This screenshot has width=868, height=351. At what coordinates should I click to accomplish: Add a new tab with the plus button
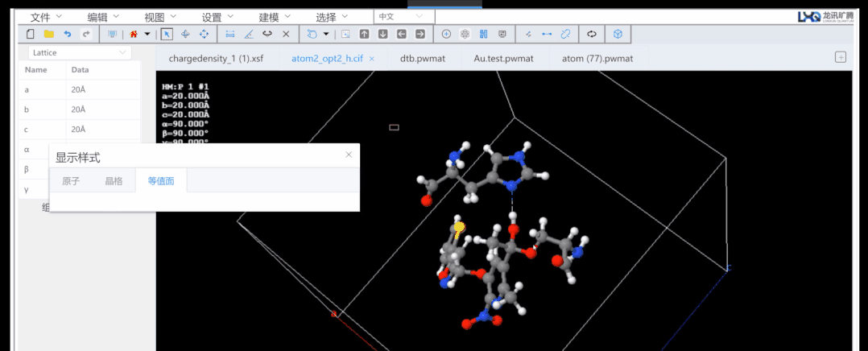click(x=841, y=57)
